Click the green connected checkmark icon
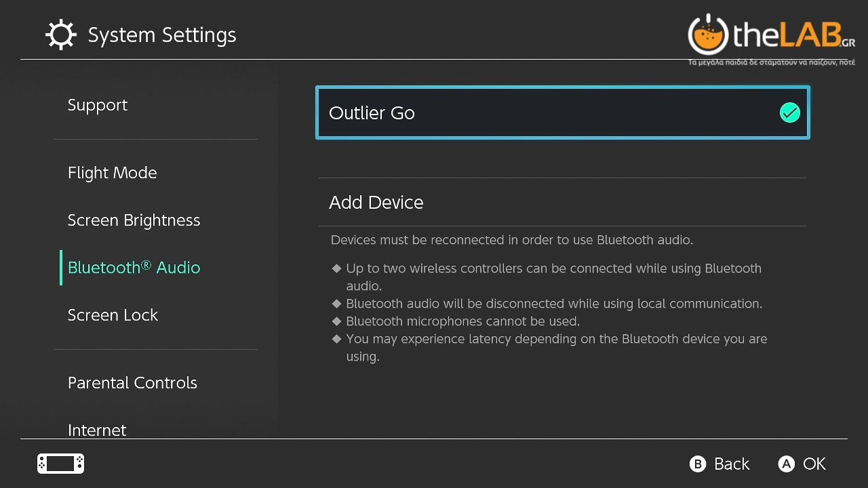This screenshot has width=868, height=488. [x=789, y=113]
